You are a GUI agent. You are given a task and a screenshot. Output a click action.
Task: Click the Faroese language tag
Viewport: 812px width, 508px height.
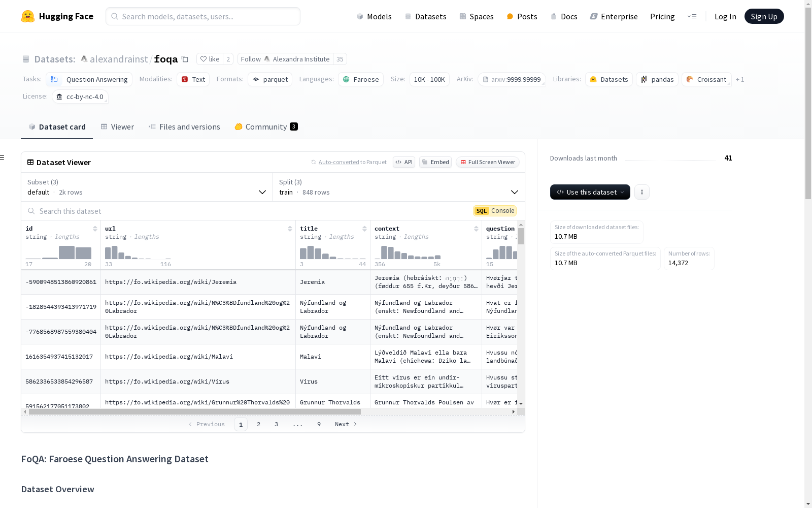(361, 79)
